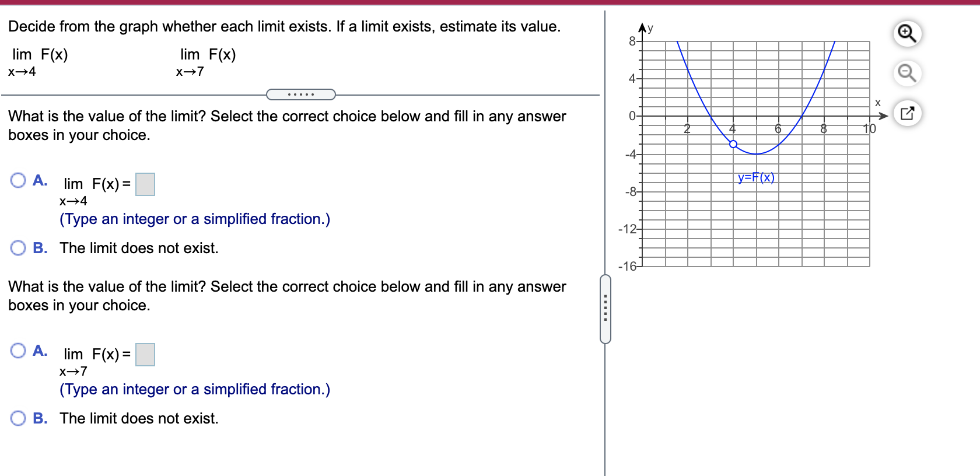Select choice A for the limit as x approaches 7
The height and width of the screenshot is (476, 980).
(19, 351)
